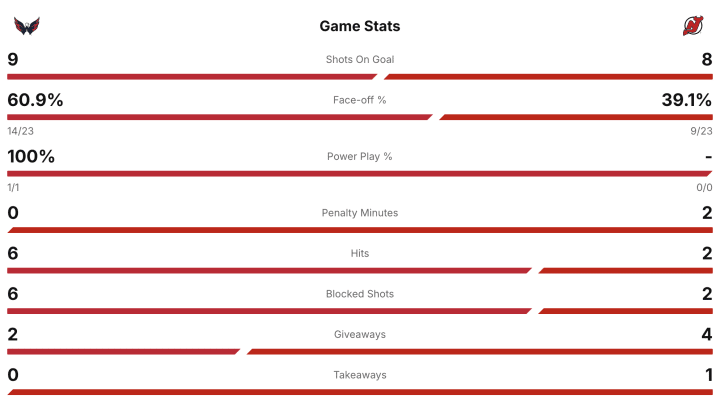This screenshot has height=403, width=720.
Task: Click the Washington Capitals team logo
Action: pyautogui.click(x=26, y=26)
